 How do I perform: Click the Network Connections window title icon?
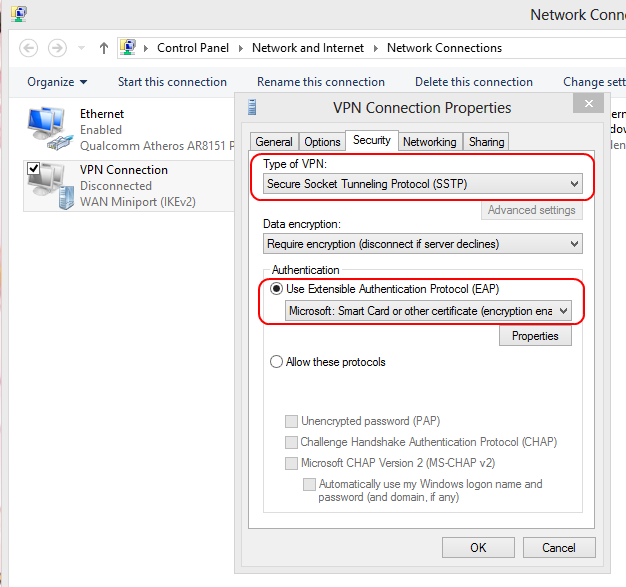[18, 14]
